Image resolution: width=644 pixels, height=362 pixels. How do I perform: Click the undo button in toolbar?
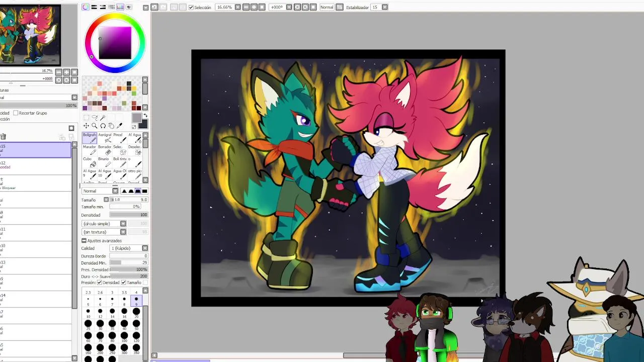click(154, 7)
